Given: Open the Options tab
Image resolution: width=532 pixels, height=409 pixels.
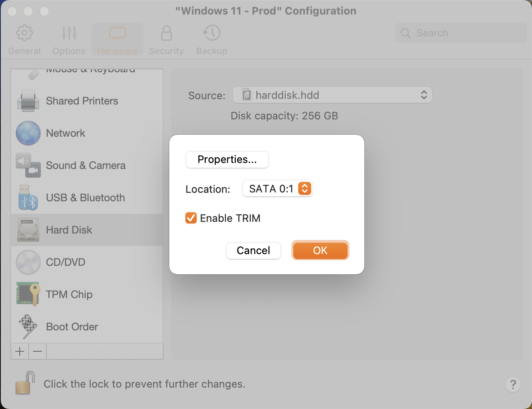Looking at the screenshot, I should click(x=69, y=40).
